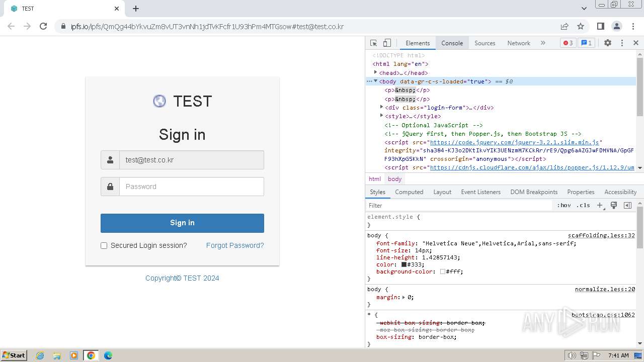Click the inspect element picker icon
This screenshot has height=362, width=644.
tap(373, 43)
